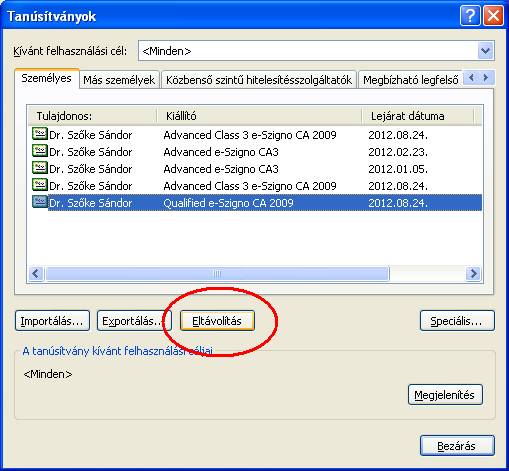The image size is (509, 471).
Task: Click the Importálás... button
Action: tap(52, 321)
